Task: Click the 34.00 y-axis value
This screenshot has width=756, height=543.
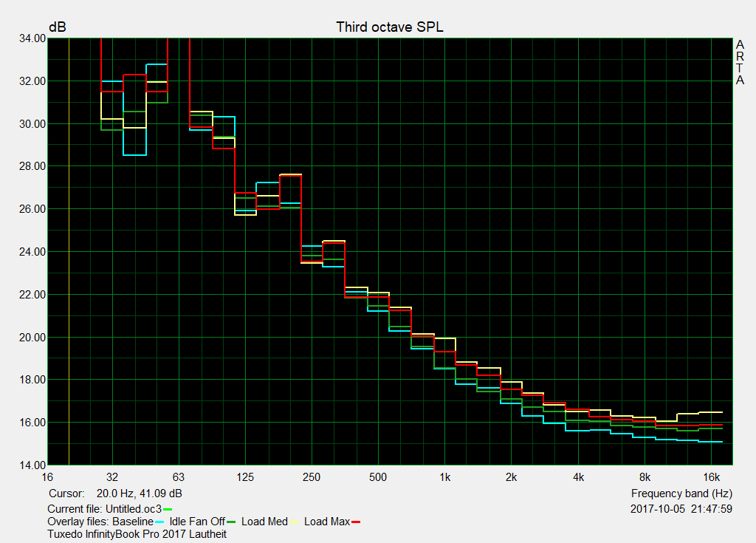Action: [32, 38]
